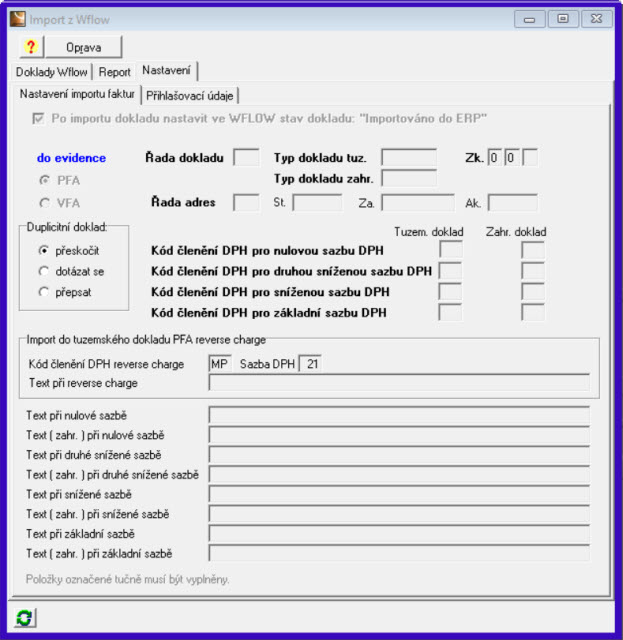Click the Kód členění DPH reverse charge field

click(x=219, y=364)
